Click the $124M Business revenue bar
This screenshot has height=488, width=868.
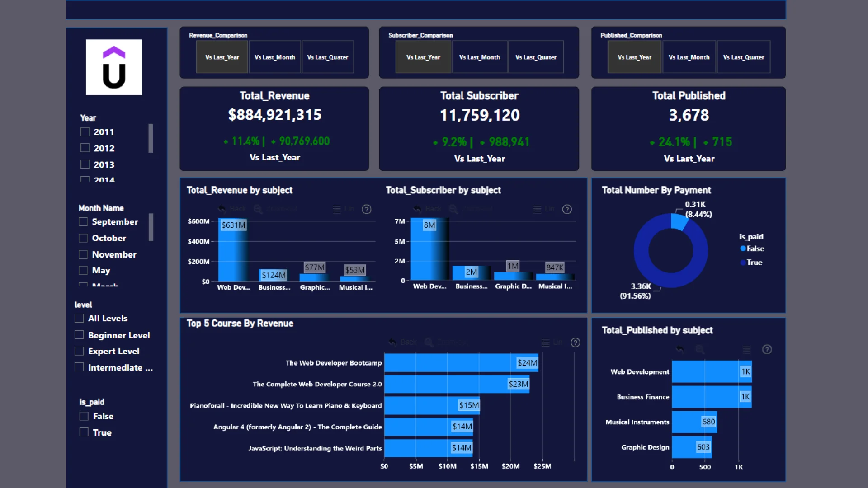pyautogui.click(x=273, y=275)
